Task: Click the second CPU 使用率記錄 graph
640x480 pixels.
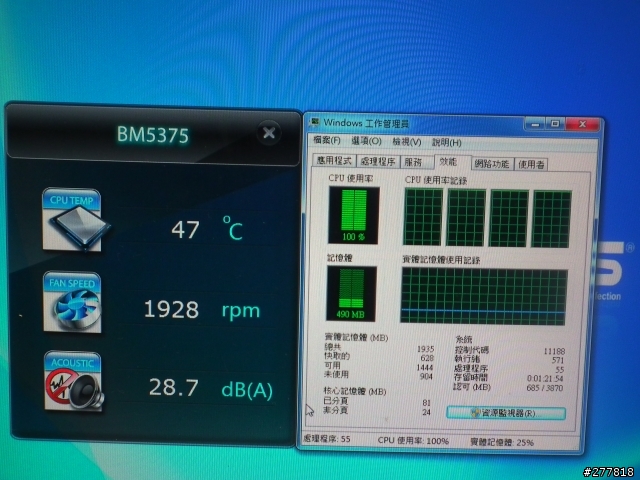Action: 466,218
